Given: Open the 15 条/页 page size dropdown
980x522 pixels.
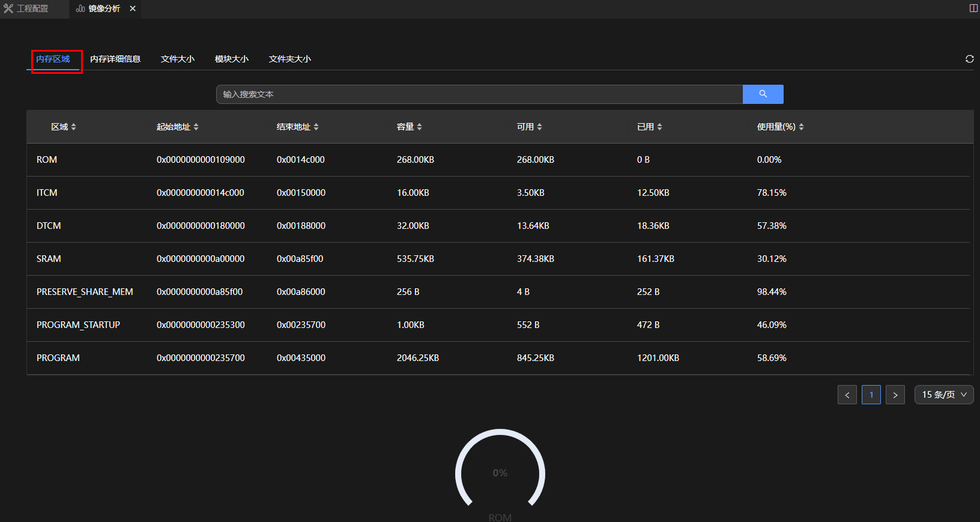Looking at the screenshot, I should 943,395.
